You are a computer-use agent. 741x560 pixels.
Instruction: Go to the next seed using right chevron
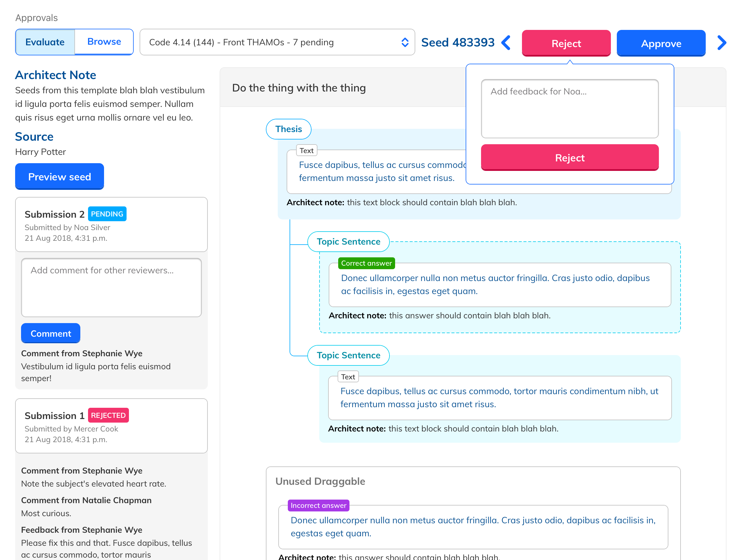point(721,43)
